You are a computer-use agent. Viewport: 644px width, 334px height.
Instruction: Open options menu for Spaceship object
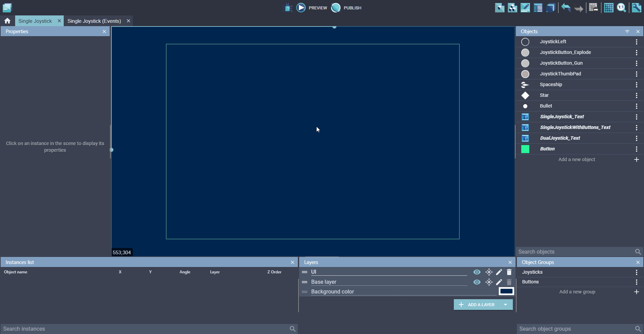pyautogui.click(x=636, y=85)
